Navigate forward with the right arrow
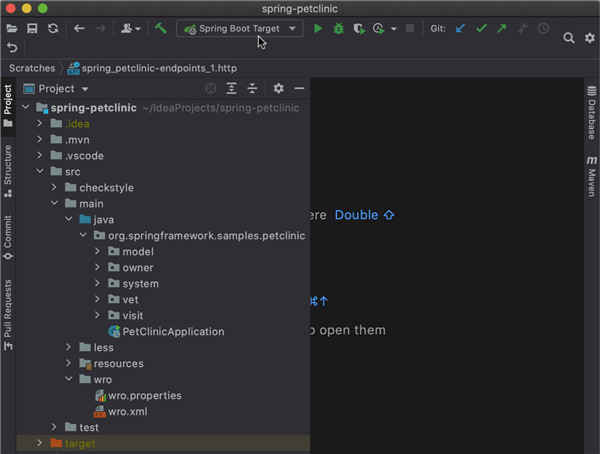This screenshot has height=454, width=600. click(100, 28)
